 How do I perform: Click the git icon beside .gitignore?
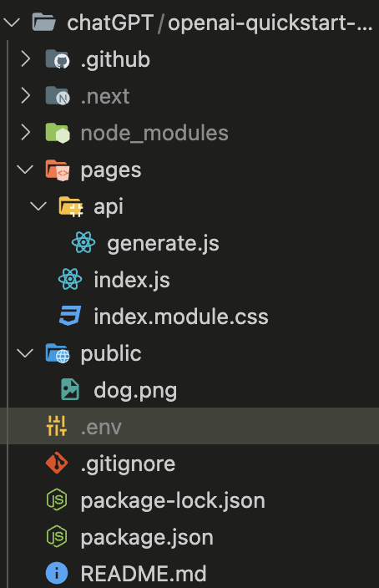pyautogui.click(x=57, y=463)
